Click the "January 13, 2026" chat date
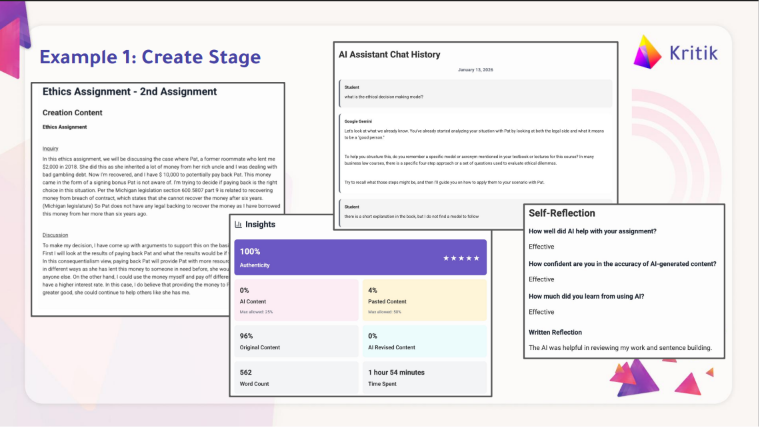Viewport: 759px width, 427px height. [x=475, y=70]
